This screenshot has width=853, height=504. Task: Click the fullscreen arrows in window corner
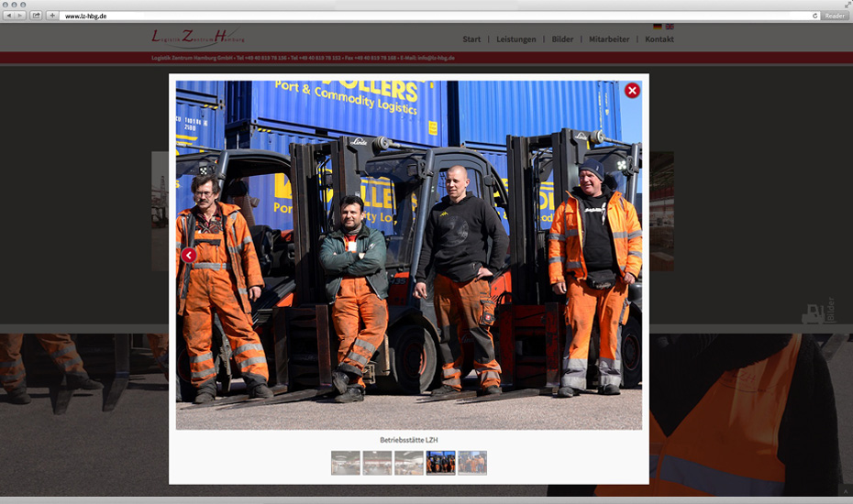pos(848,4)
